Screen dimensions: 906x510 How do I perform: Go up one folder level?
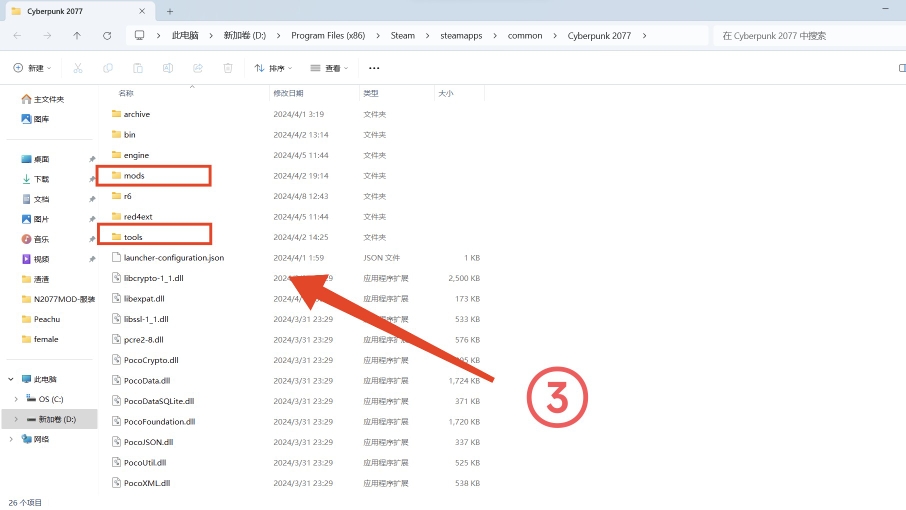coord(77,35)
